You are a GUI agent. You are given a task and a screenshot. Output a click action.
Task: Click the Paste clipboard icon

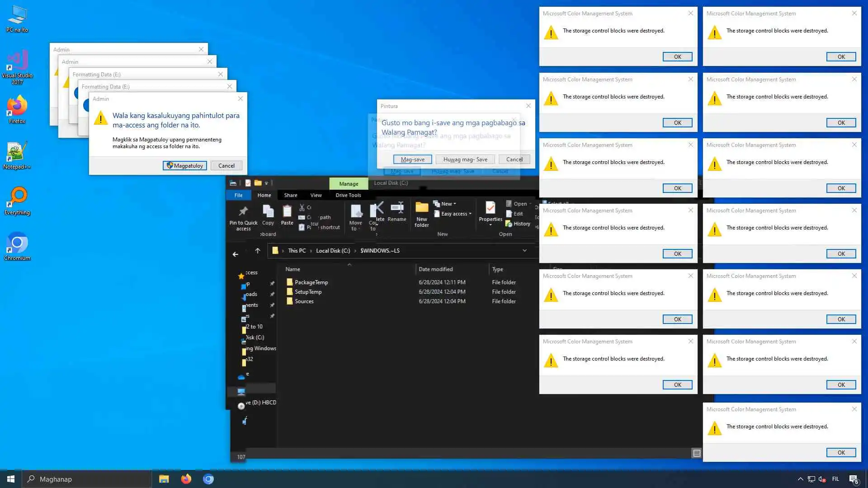287,211
